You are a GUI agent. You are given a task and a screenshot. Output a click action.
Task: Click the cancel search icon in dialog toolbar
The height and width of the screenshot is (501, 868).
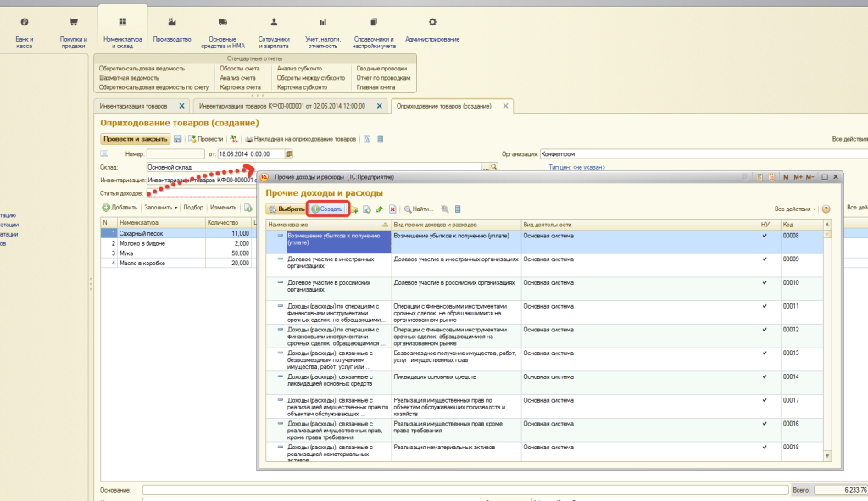444,209
